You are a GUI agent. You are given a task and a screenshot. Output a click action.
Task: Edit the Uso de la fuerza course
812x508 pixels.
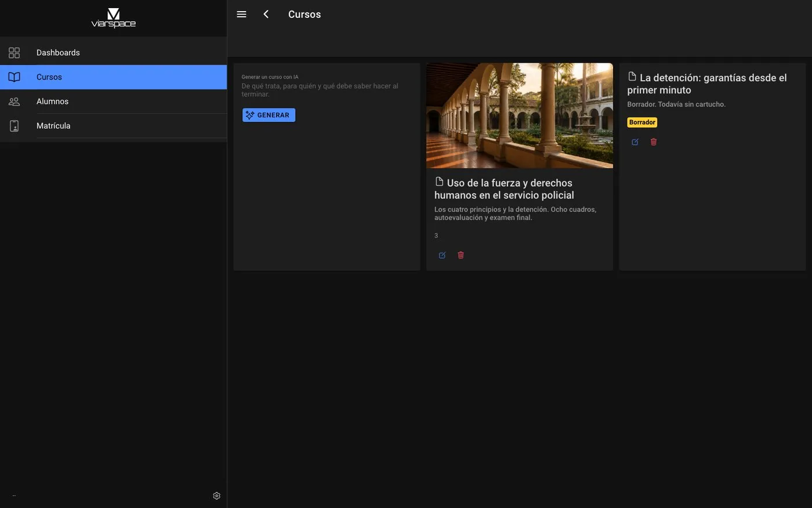(443, 255)
